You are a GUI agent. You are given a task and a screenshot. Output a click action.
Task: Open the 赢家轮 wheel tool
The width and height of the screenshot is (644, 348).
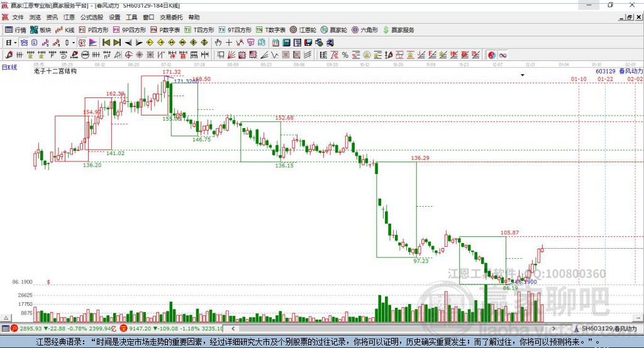(334, 30)
